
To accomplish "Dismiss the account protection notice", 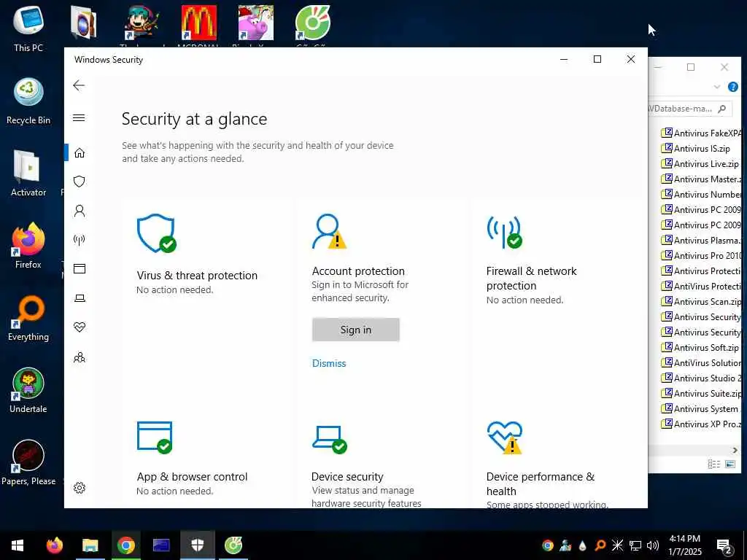I will click(329, 363).
